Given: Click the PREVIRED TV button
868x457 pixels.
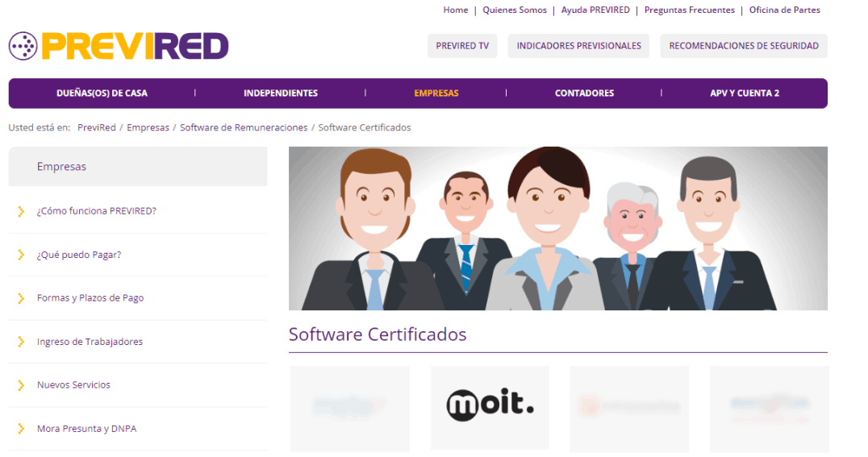Looking at the screenshot, I should pyautogui.click(x=462, y=46).
